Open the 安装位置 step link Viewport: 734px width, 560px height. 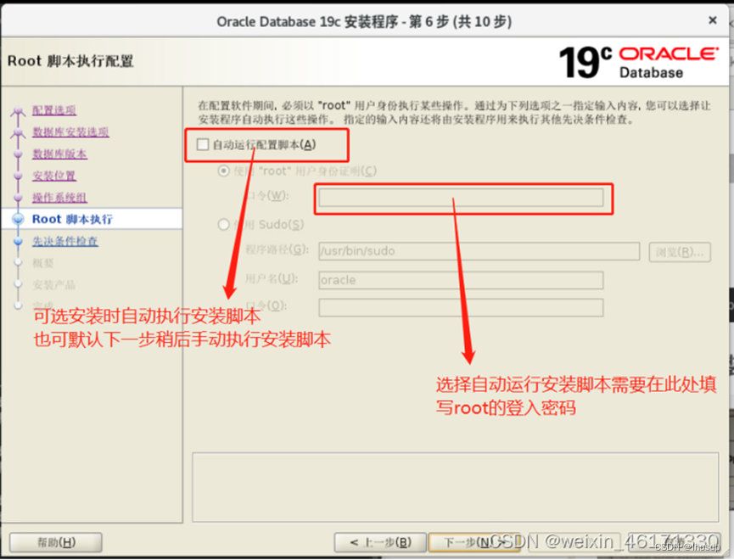[x=54, y=176]
